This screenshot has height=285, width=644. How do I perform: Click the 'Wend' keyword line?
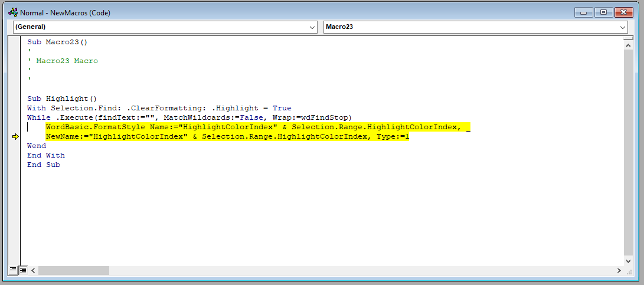(37, 146)
